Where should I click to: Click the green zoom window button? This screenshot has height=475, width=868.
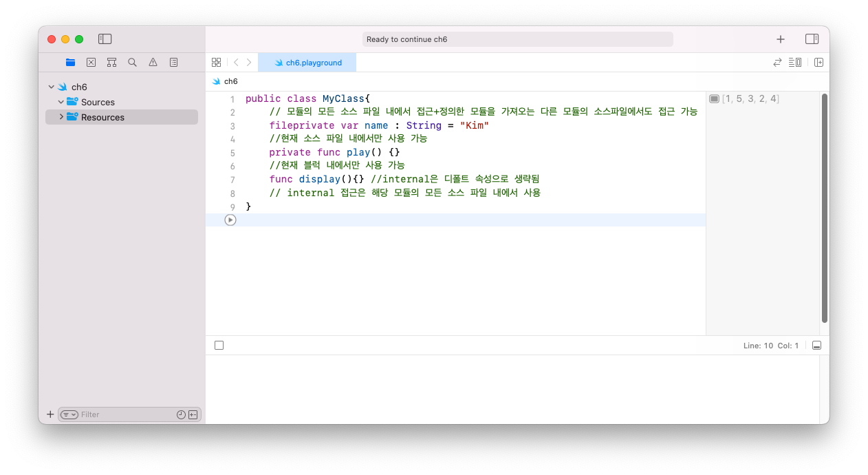coord(79,39)
